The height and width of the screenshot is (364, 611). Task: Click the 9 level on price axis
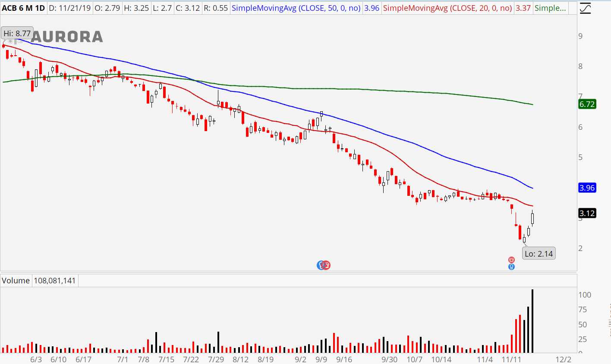(581, 36)
